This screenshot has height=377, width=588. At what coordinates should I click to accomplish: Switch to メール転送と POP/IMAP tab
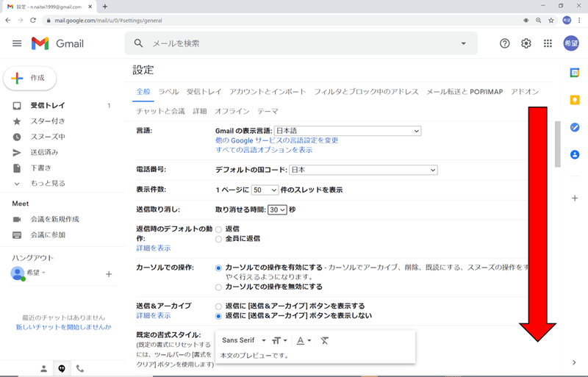465,92
